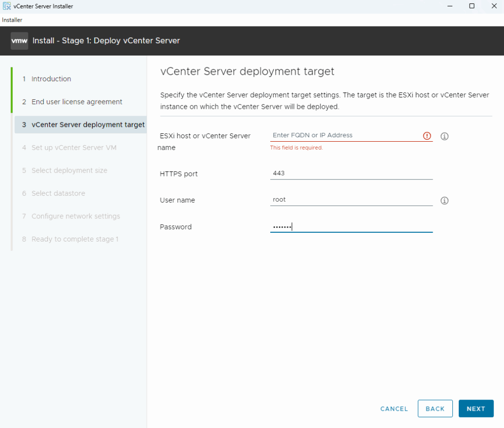Select the Select deployment size step
Screen dimensions: 504x428
[64, 170]
